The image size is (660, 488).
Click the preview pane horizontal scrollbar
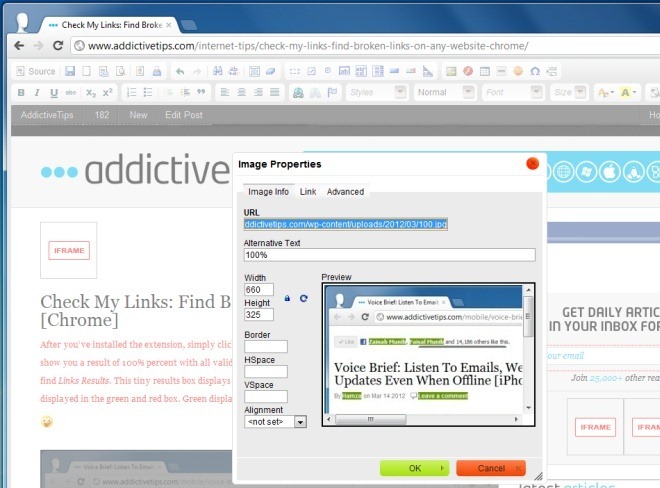pos(422,419)
